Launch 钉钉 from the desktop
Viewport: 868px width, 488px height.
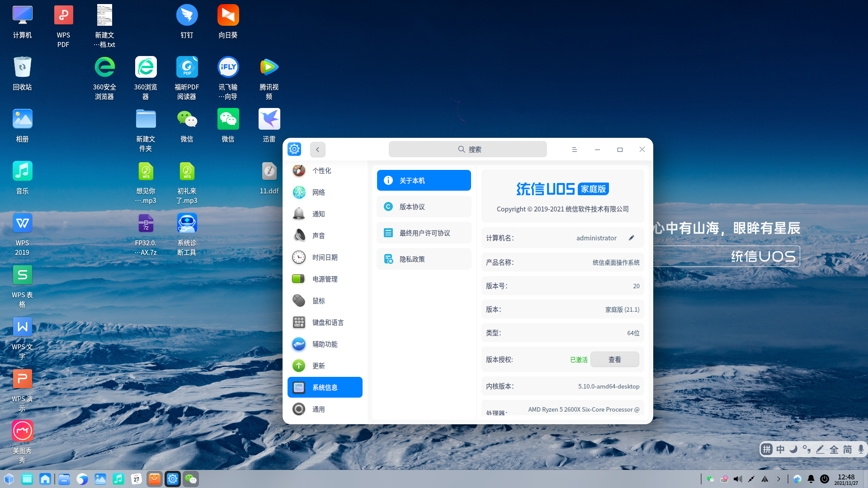(187, 22)
